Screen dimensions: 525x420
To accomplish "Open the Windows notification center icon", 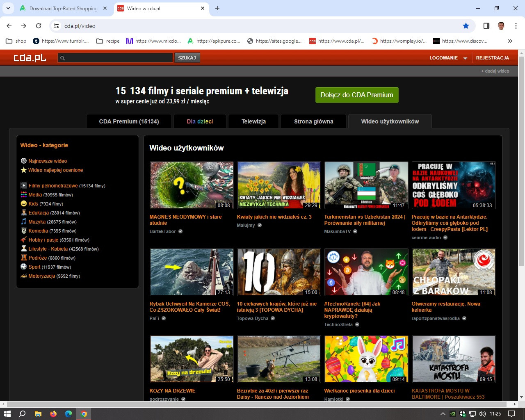I will point(511,414).
